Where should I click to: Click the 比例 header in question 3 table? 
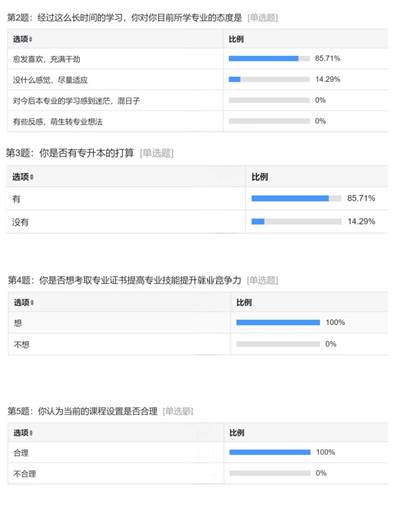[x=260, y=177]
